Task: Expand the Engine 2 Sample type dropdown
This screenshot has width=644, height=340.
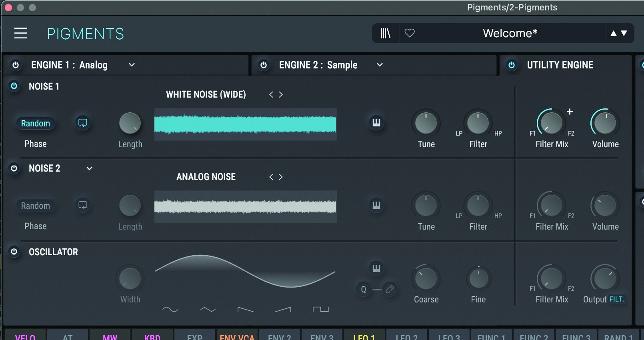Action: point(380,65)
